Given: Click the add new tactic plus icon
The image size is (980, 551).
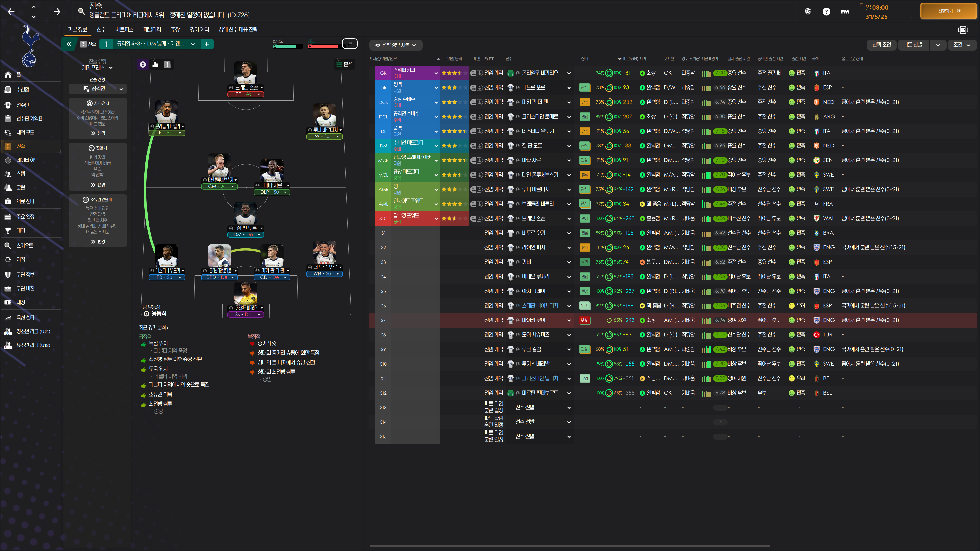Looking at the screenshot, I should pos(206,44).
